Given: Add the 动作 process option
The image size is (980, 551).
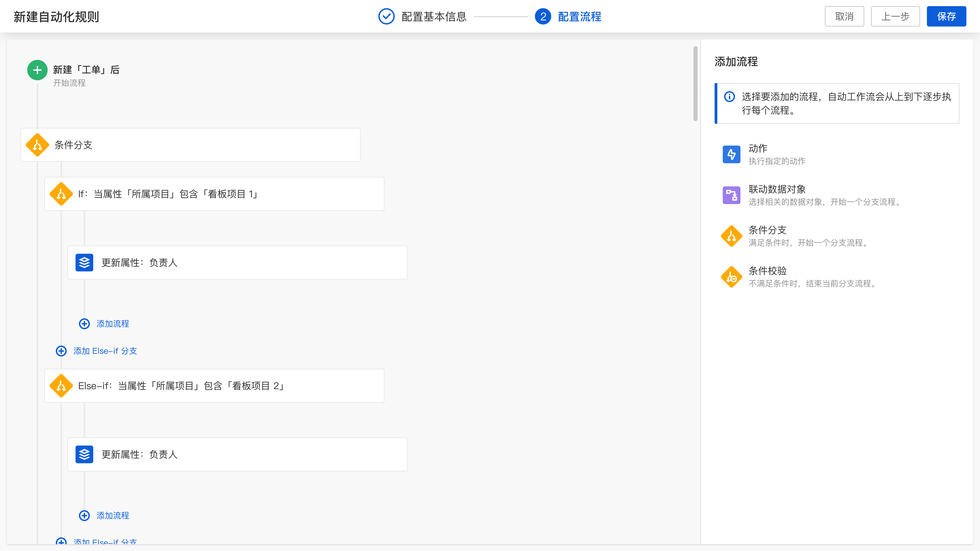Looking at the screenshot, I should coord(837,154).
